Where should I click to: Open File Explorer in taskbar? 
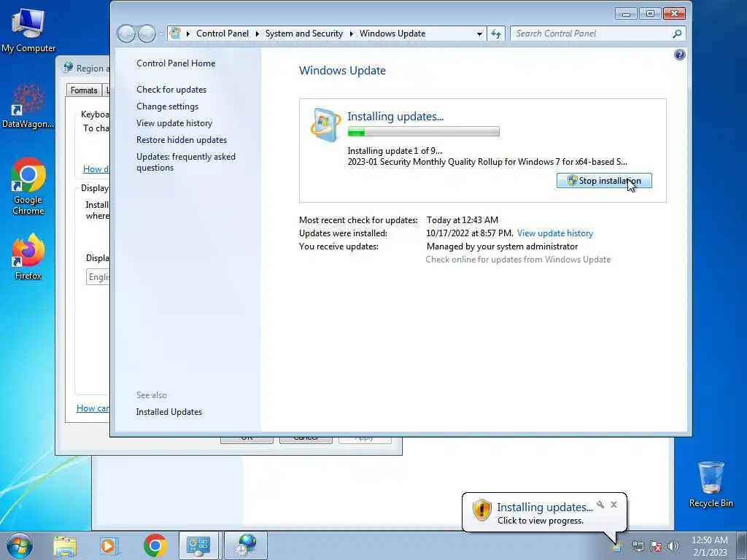coord(65,545)
